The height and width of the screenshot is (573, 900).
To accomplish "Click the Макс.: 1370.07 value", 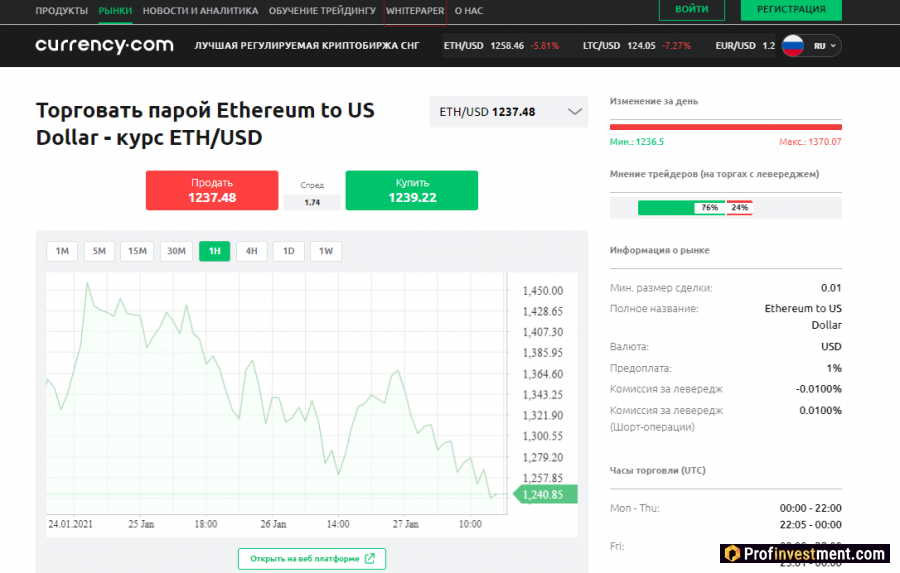I will click(810, 142).
